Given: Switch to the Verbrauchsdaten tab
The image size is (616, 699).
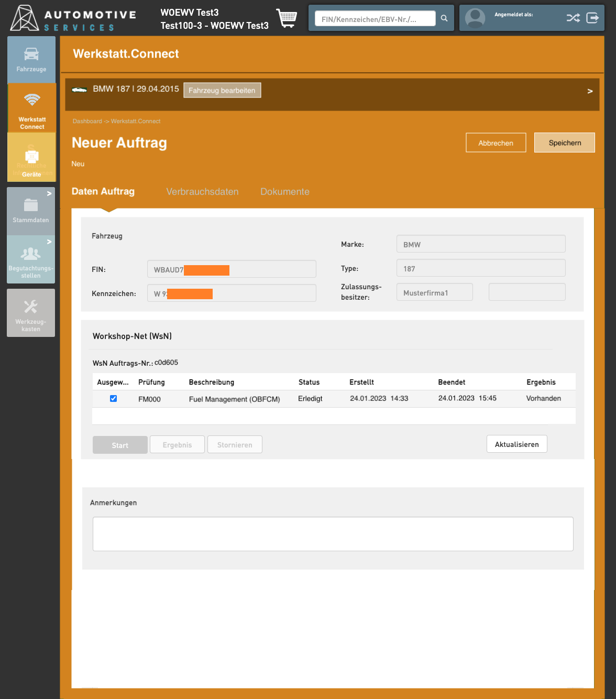Looking at the screenshot, I should pyautogui.click(x=202, y=192).
